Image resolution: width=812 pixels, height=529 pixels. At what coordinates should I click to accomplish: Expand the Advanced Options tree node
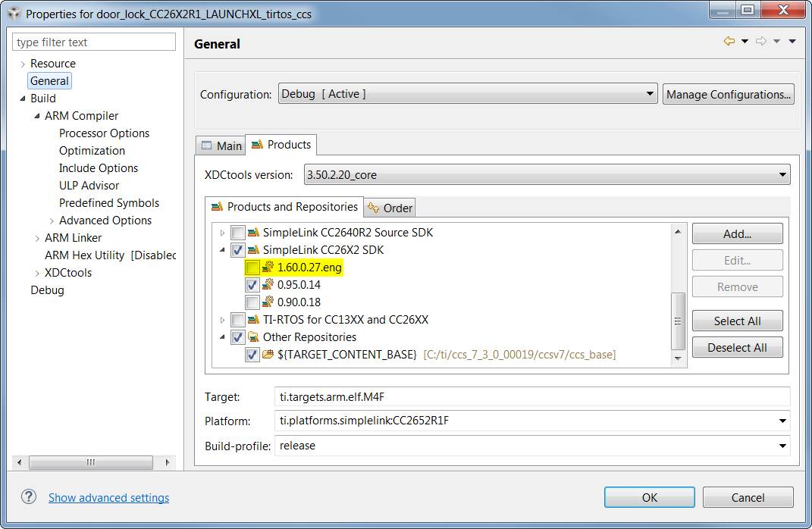coord(52,221)
